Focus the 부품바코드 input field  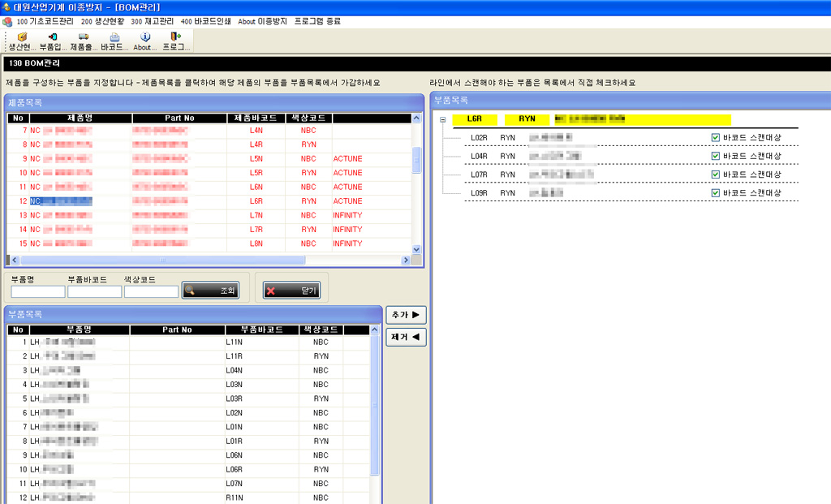coord(94,291)
